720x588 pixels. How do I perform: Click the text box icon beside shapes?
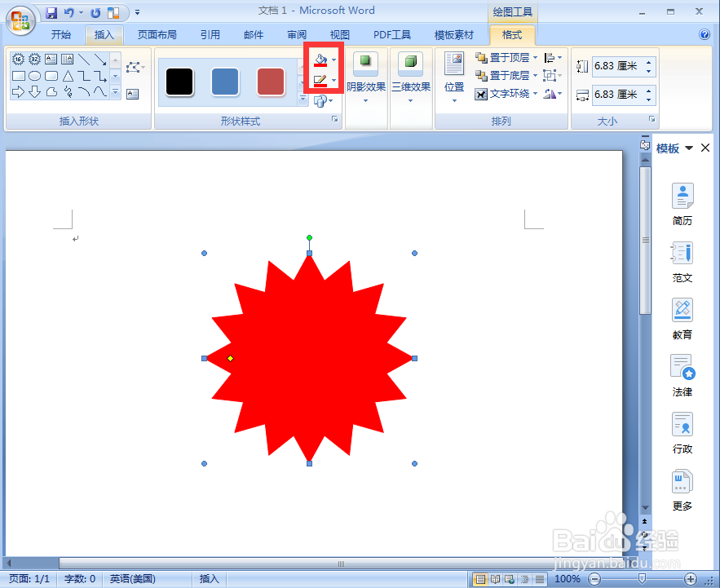click(133, 94)
